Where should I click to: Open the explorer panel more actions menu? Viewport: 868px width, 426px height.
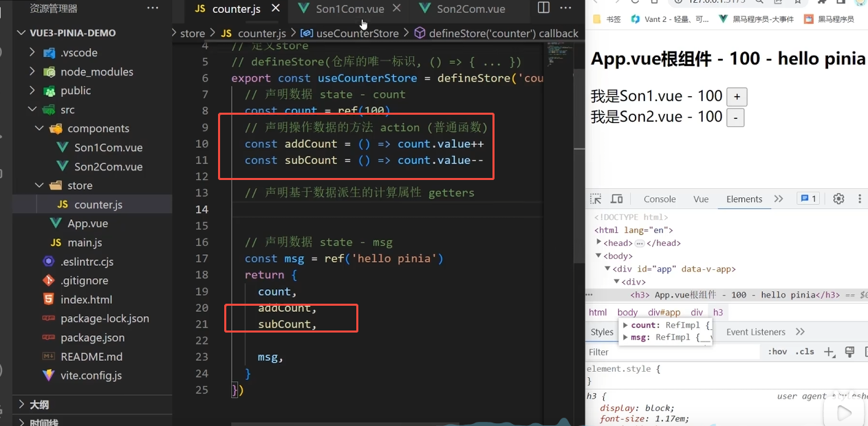[153, 8]
